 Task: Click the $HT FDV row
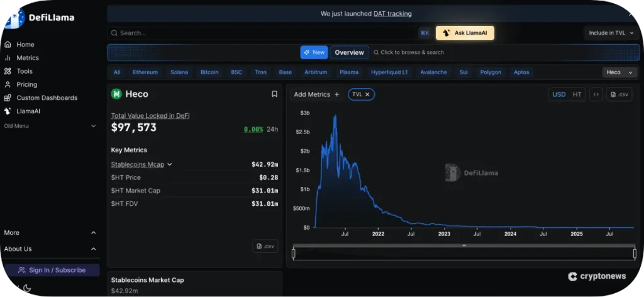pos(194,204)
